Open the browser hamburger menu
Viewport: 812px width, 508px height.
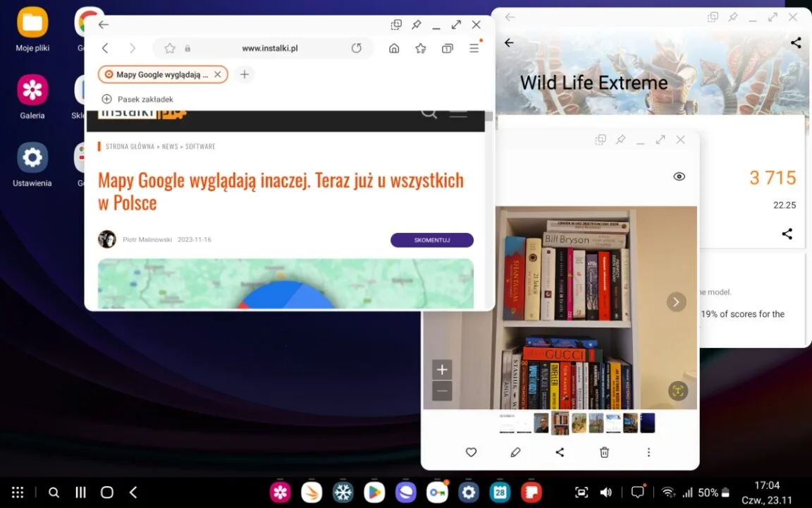coord(474,48)
